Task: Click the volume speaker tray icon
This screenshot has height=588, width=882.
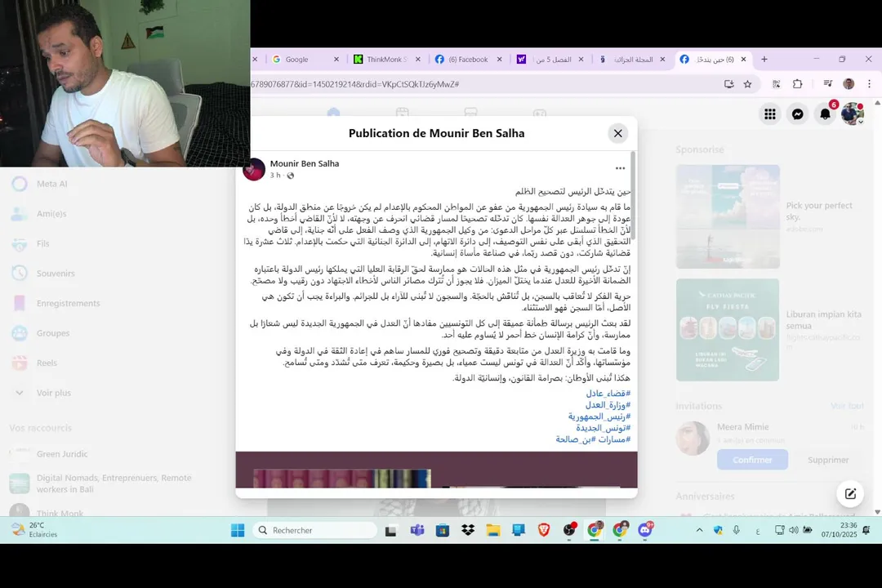Action: click(794, 530)
